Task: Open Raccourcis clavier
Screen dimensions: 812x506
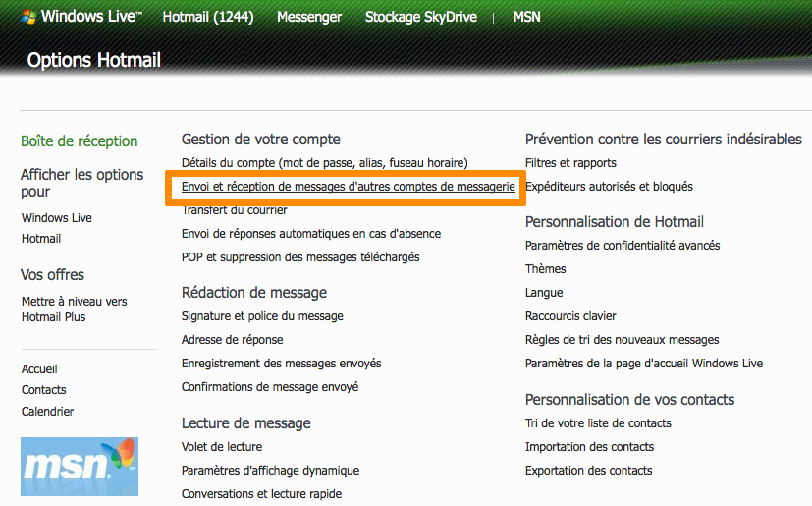Action: (570, 316)
